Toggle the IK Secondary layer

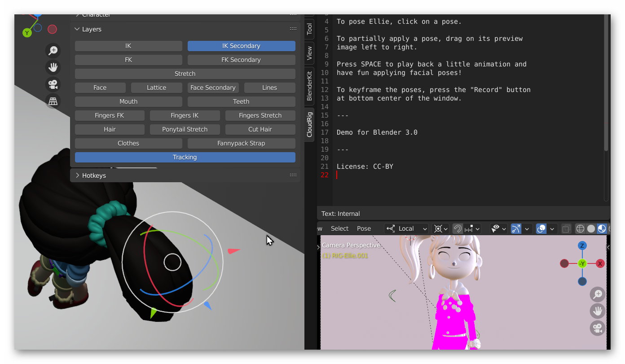tap(241, 46)
